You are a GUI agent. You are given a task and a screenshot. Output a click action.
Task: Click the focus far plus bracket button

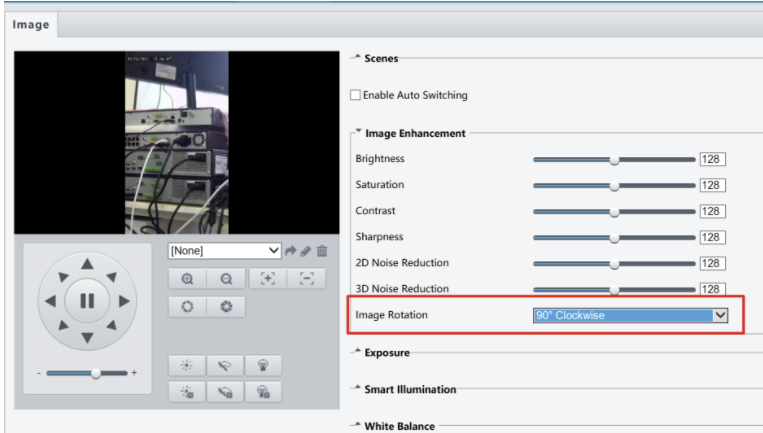click(x=268, y=279)
